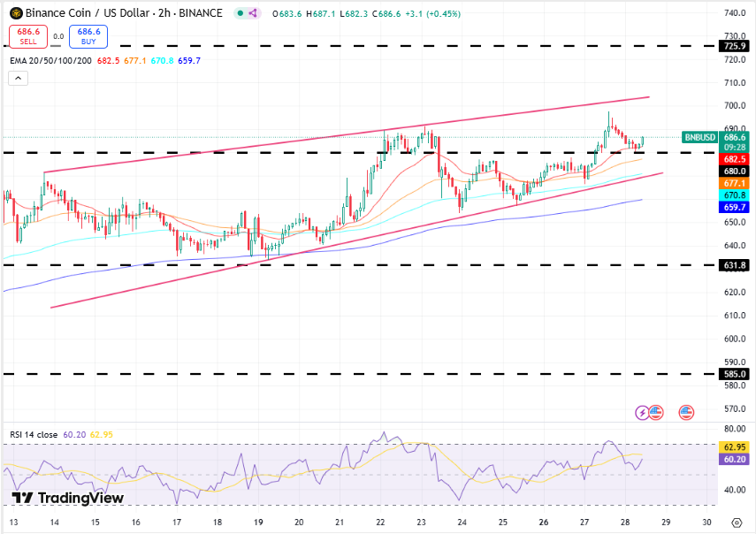Click the red EMA value 682.5 in the legend
The height and width of the screenshot is (534, 756).
tap(108, 61)
